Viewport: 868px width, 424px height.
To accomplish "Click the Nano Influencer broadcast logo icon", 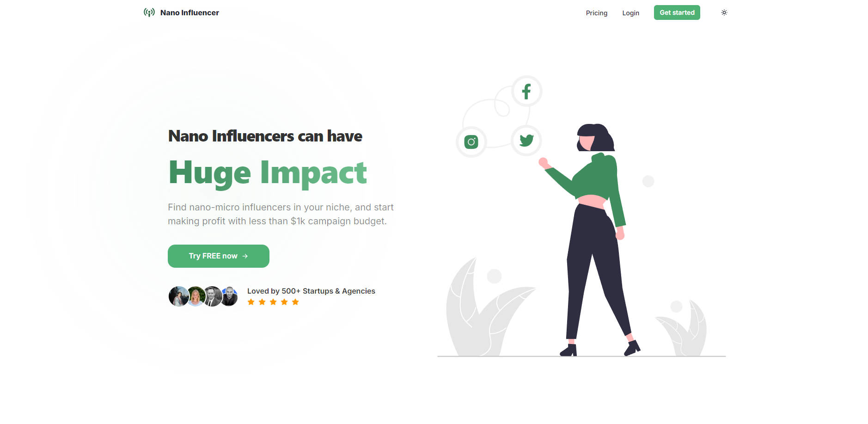I will (149, 12).
